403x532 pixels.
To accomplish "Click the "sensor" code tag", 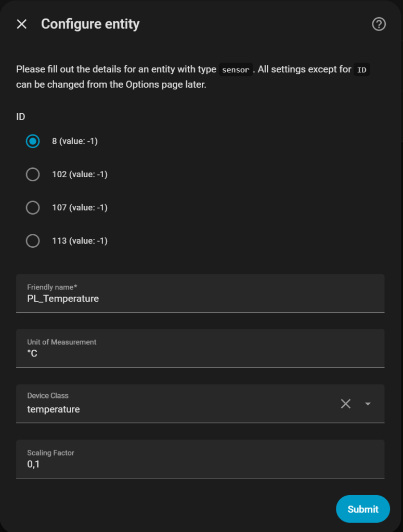I will [x=236, y=70].
